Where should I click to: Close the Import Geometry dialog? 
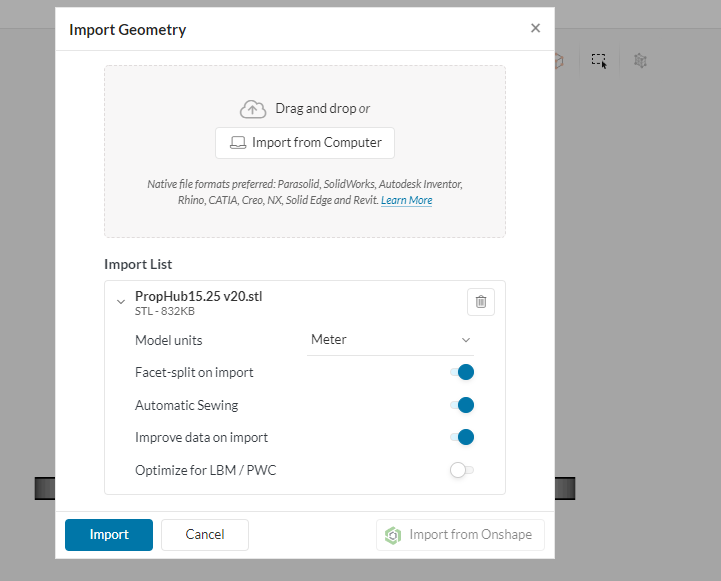click(x=535, y=29)
